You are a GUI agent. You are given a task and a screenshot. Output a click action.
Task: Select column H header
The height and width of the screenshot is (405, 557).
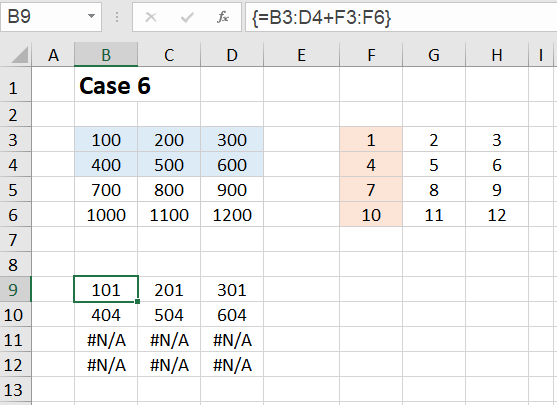[497, 55]
